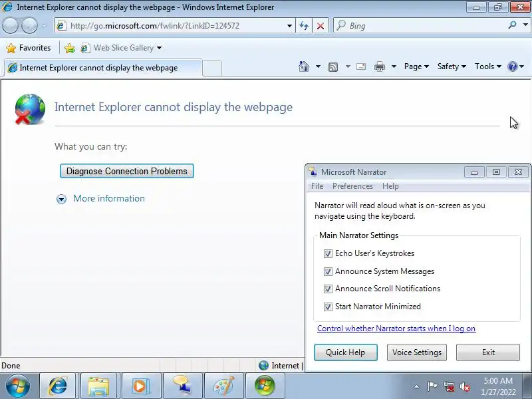Click the Refresh page icon
The height and width of the screenshot is (399, 532).
[304, 26]
